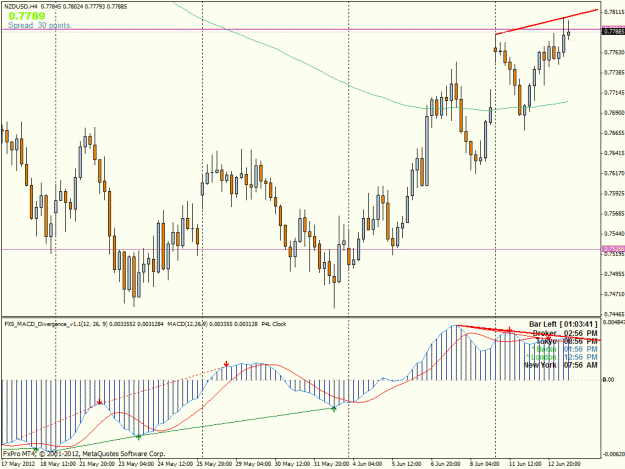Click the 0.77145 price scale label

(614, 92)
